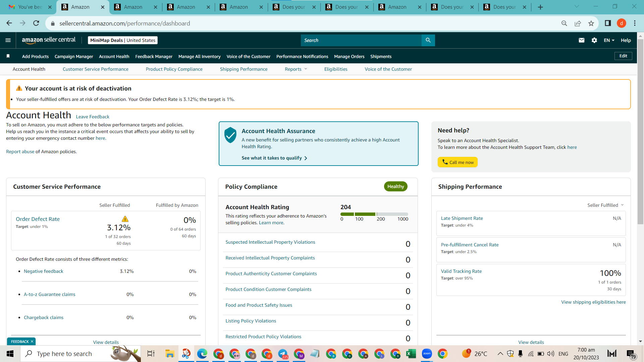The image size is (644, 362).
Task: Reload the page
Action: [x=36, y=23]
